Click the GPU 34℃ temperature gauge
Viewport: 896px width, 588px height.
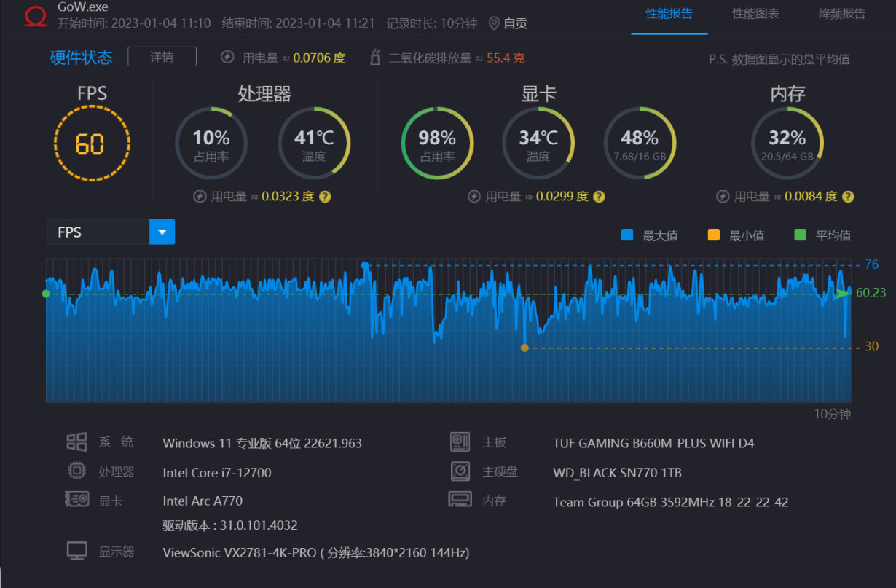(538, 144)
